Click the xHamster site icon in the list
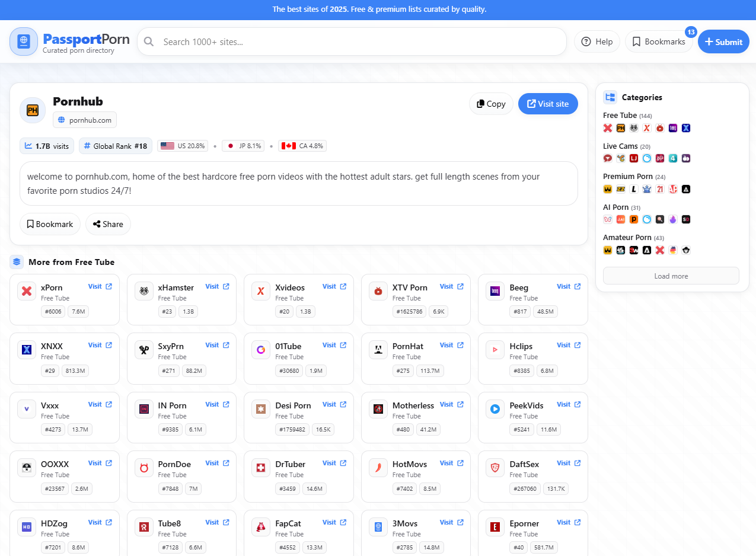The width and height of the screenshot is (756, 556). tap(144, 291)
